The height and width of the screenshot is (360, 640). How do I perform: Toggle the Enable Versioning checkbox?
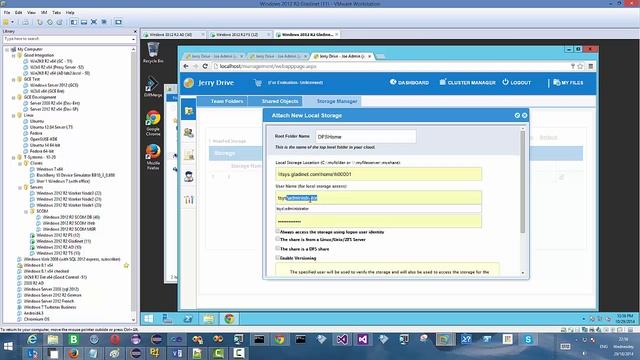[x=278, y=258]
